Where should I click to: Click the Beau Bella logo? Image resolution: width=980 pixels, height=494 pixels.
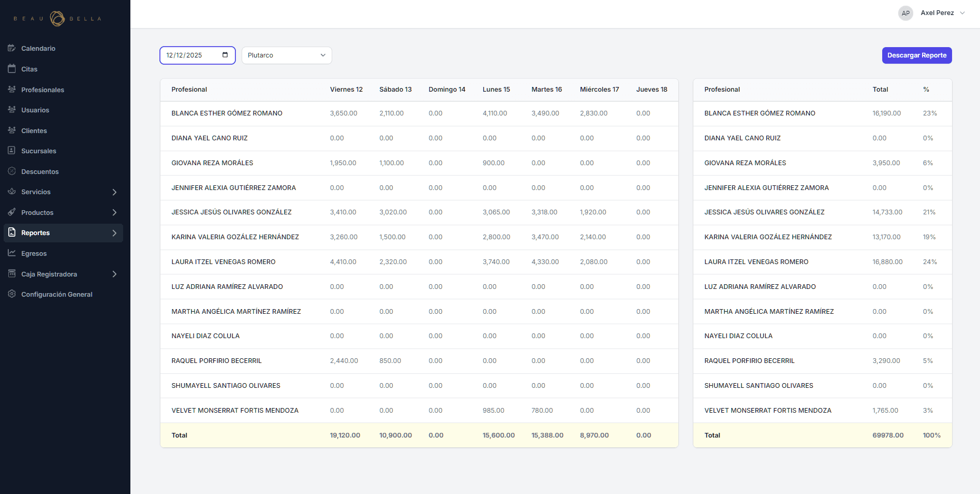(57, 19)
